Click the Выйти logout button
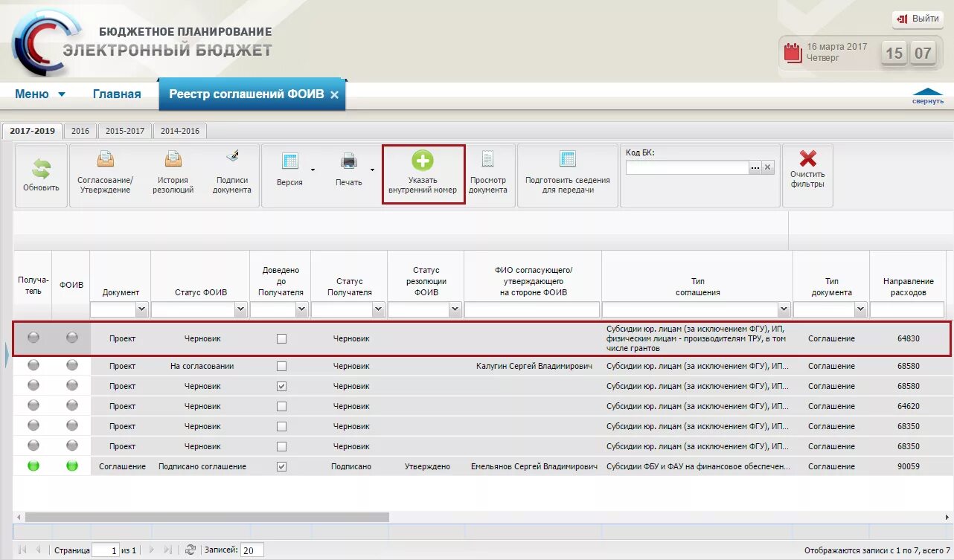 [x=918, y=19]
